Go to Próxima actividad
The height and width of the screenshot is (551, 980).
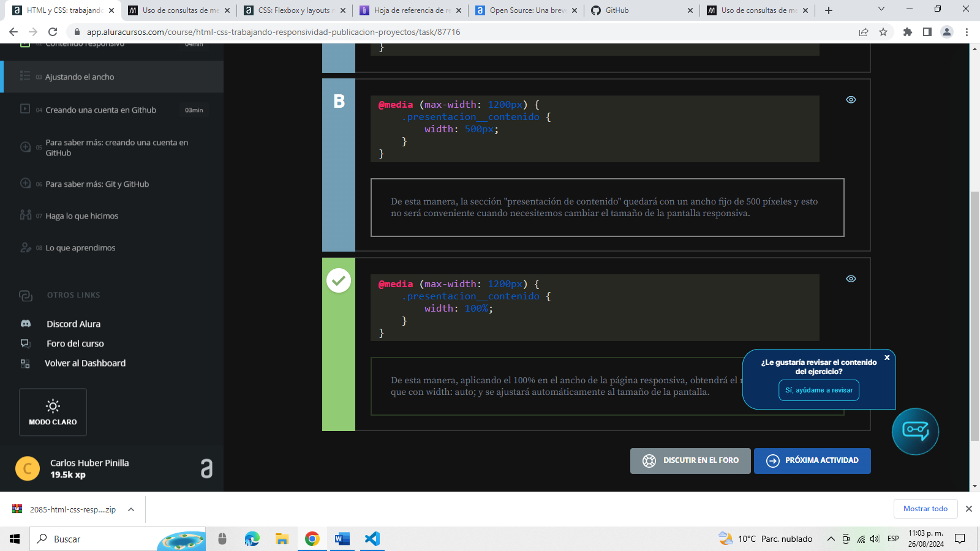click(812, 461)
